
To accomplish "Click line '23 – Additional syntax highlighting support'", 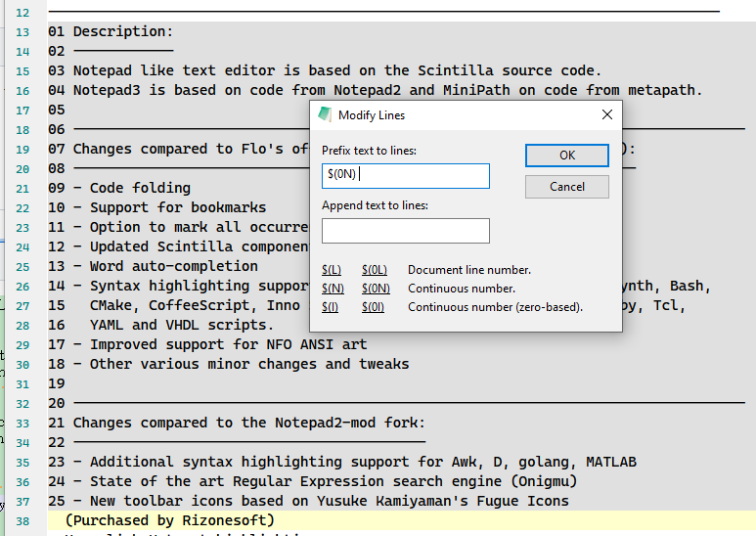I will [x=342, y=462].
